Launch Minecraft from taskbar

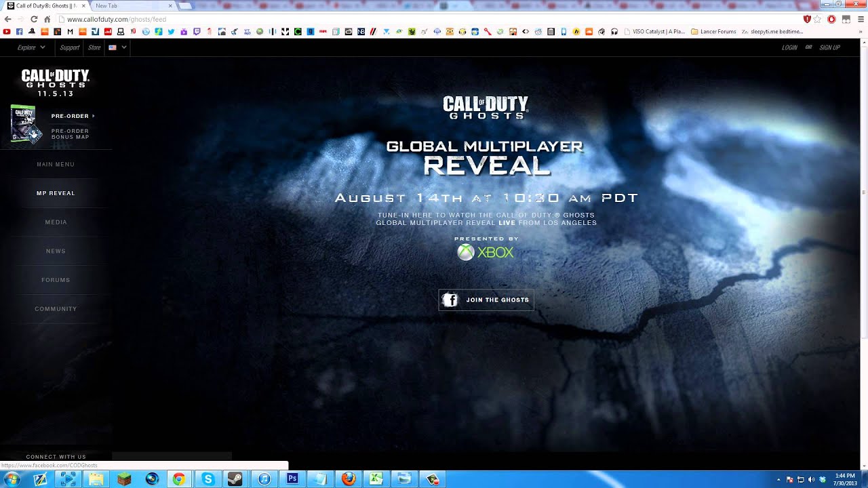[123, 479]
